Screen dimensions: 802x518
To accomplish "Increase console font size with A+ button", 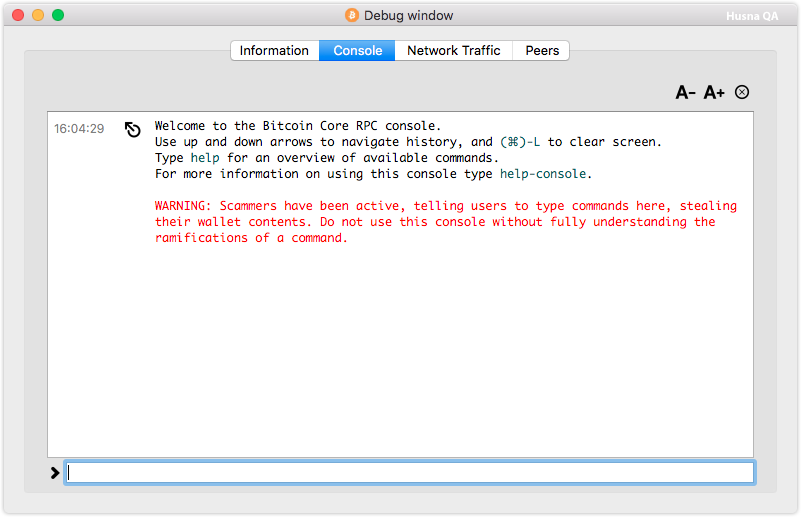I will [x=714, y=93].
